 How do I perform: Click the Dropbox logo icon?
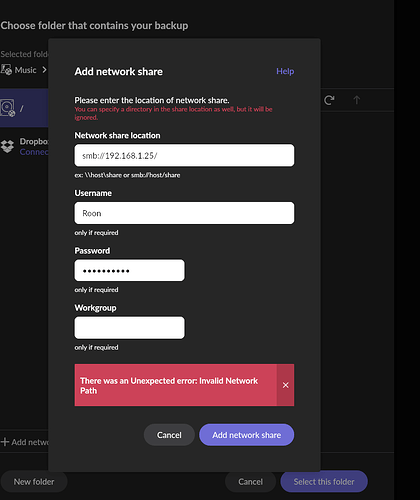(x=7, y=146)
